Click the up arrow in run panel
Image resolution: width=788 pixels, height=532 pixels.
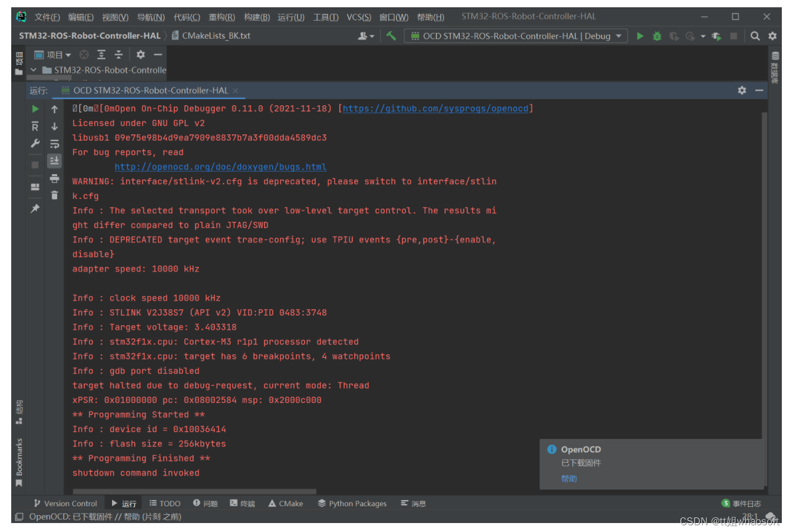(x=54, y=109)
